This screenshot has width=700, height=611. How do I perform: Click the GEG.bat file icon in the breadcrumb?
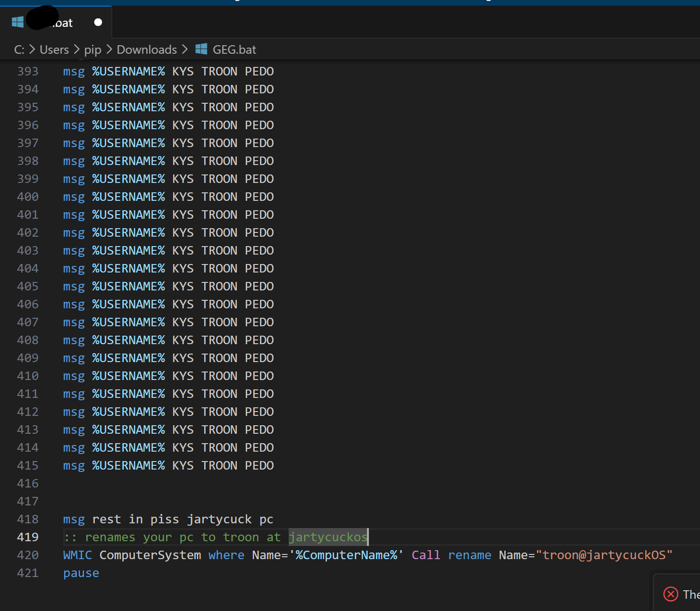(201, 49)
